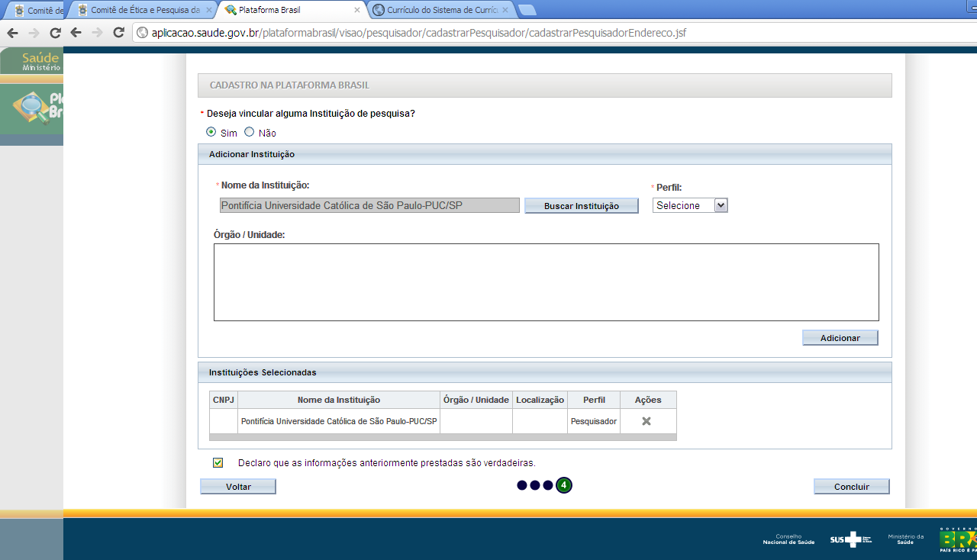977x560 pixels.
Task: Click the Nome da Instituição greyed input field
Action: pos(369,205)
